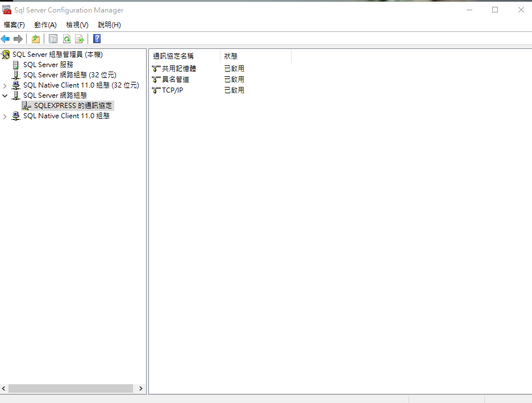
Task: Select SQL Server 網路組態 (32 位元) tree item
Action: click(x=69, y=75)
